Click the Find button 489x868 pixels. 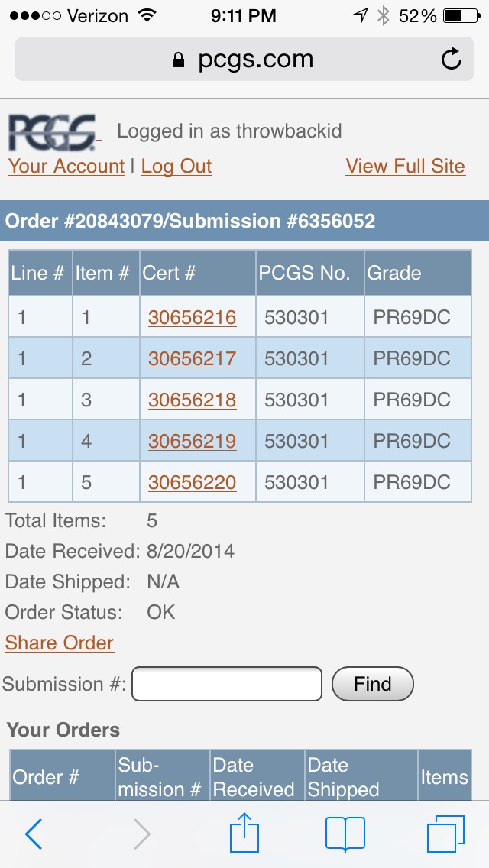(373, 684)
